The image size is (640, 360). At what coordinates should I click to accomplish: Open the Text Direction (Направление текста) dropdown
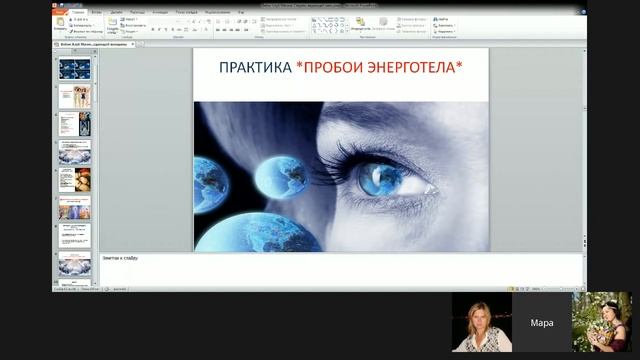click(x=281, y=19)
